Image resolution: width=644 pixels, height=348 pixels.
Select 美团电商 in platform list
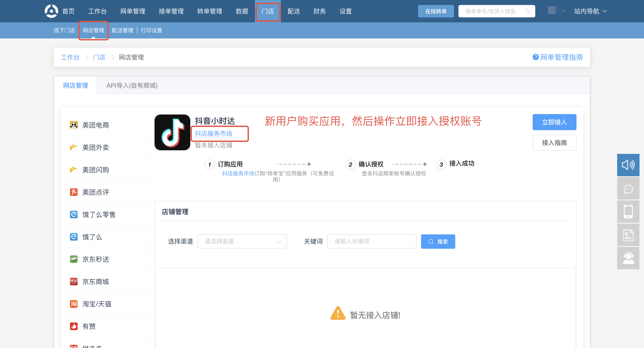pyautogui.click(x=104, y=125)
